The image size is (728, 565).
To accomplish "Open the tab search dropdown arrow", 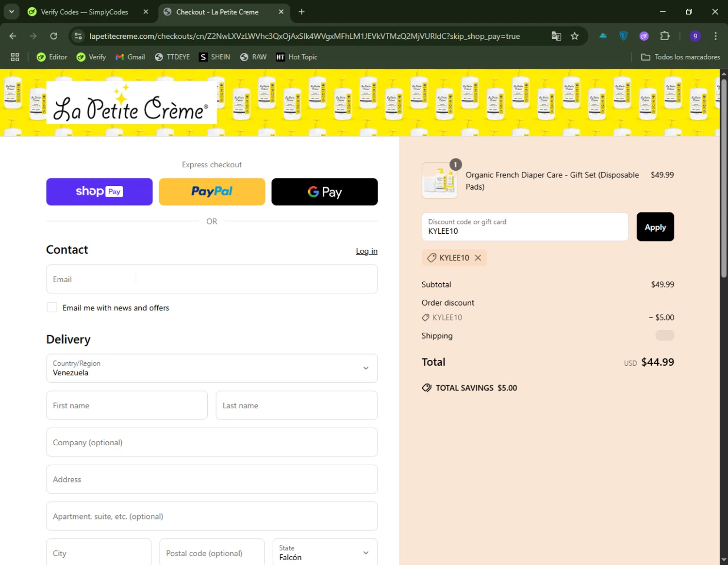I will (11, 12).
